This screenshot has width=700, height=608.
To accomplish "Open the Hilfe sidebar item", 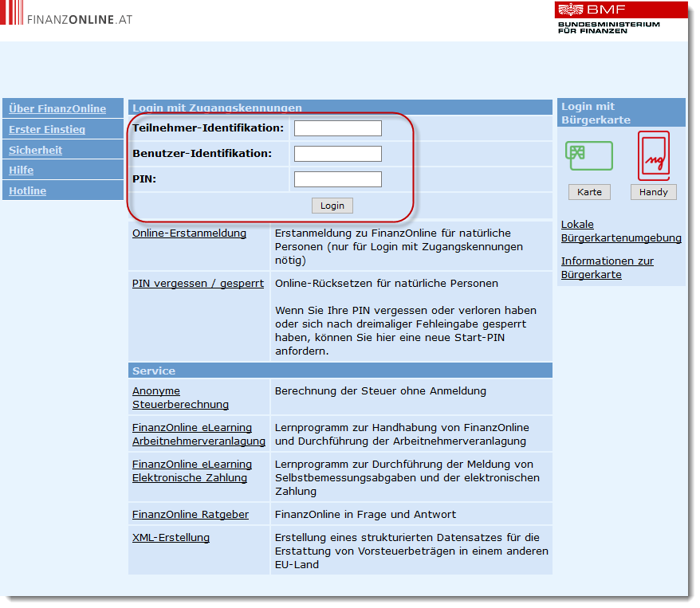I will (22, 170).
